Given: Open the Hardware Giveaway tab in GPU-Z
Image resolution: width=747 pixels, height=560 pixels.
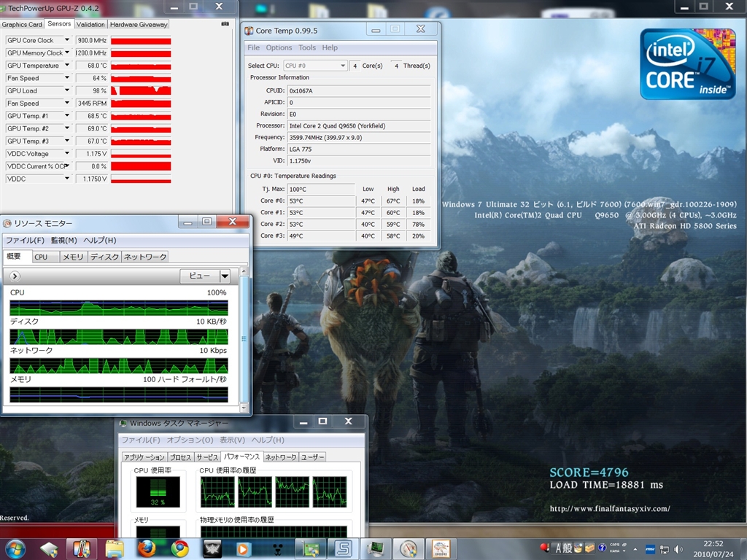Looking at the screenshot, I should coord(139,24).
